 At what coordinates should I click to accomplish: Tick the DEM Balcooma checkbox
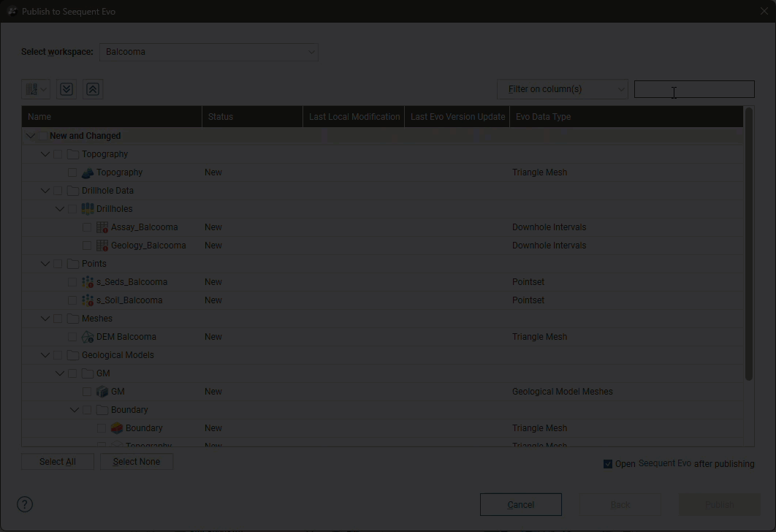click(x=72, y=337)
